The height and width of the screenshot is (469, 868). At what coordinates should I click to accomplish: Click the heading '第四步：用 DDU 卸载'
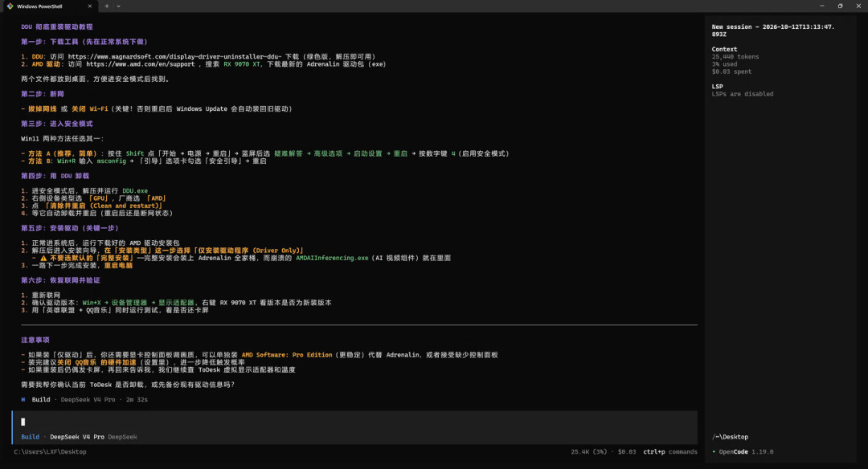pyautogui.click(x=55, y=176)
